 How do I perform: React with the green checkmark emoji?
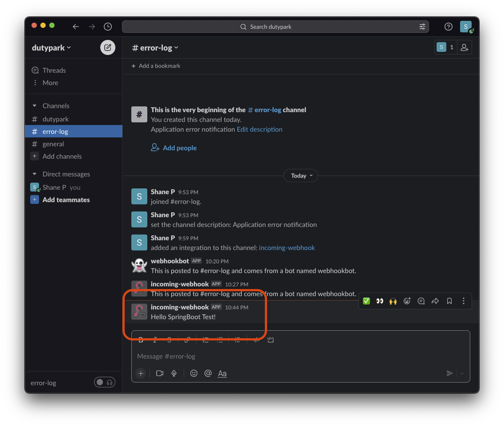pyautogui.click(x=366, y=301)
